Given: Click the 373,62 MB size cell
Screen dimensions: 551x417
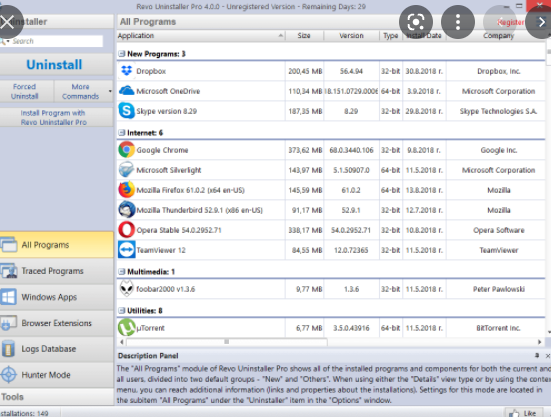Looking at the screenshot, I should (x=305, y=150).
